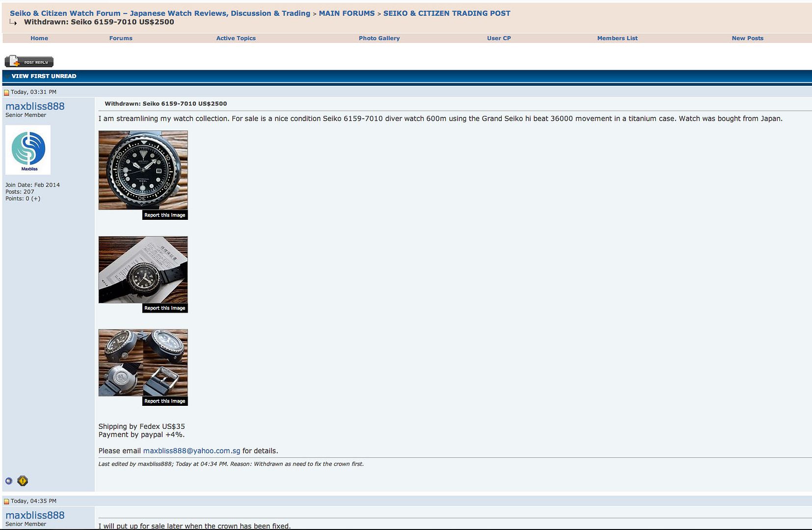Click 'I will put up for sale later' reply text

pos(194,526)
